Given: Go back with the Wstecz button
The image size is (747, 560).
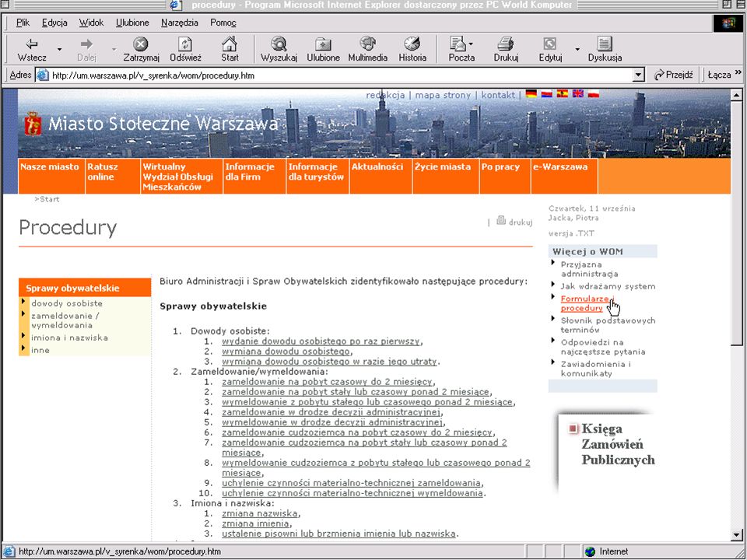Looking at the screenshot, I should pyautogui.click(x=32, y=50).
